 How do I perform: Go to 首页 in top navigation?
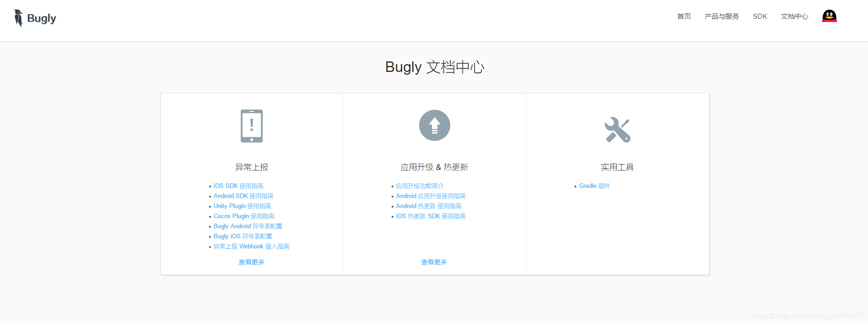tap(684, 16)
